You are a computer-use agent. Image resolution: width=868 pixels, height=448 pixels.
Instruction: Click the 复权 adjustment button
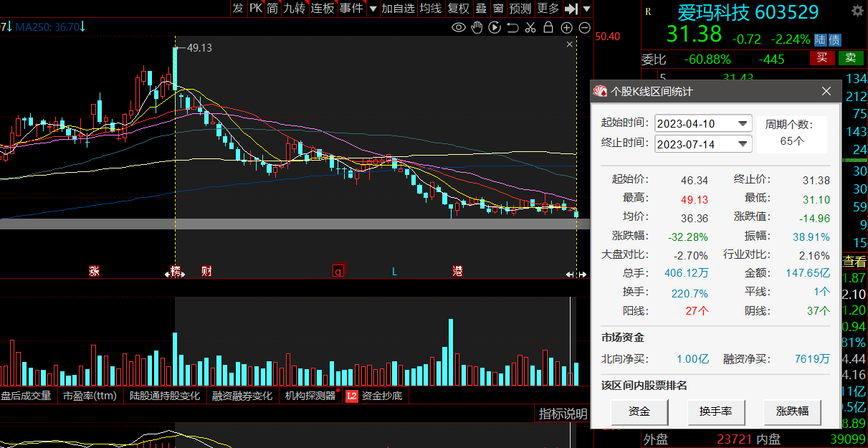[x=458, y=9]
